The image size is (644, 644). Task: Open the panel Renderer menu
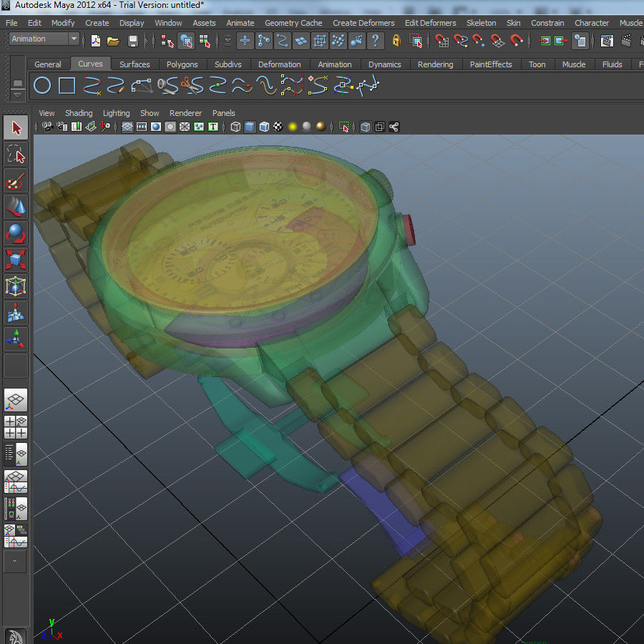pos(185,113)
